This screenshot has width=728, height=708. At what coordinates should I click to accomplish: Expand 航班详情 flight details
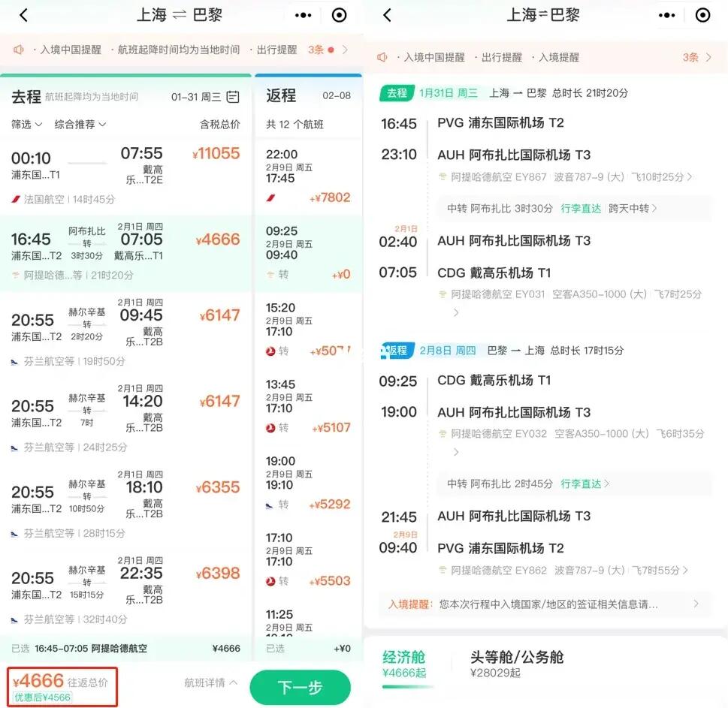[x=211, y=682]
